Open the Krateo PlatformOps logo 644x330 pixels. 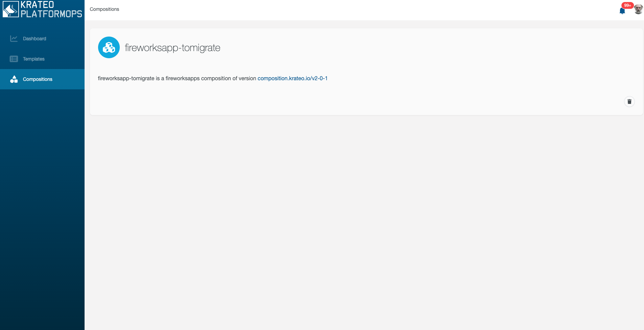42,9
